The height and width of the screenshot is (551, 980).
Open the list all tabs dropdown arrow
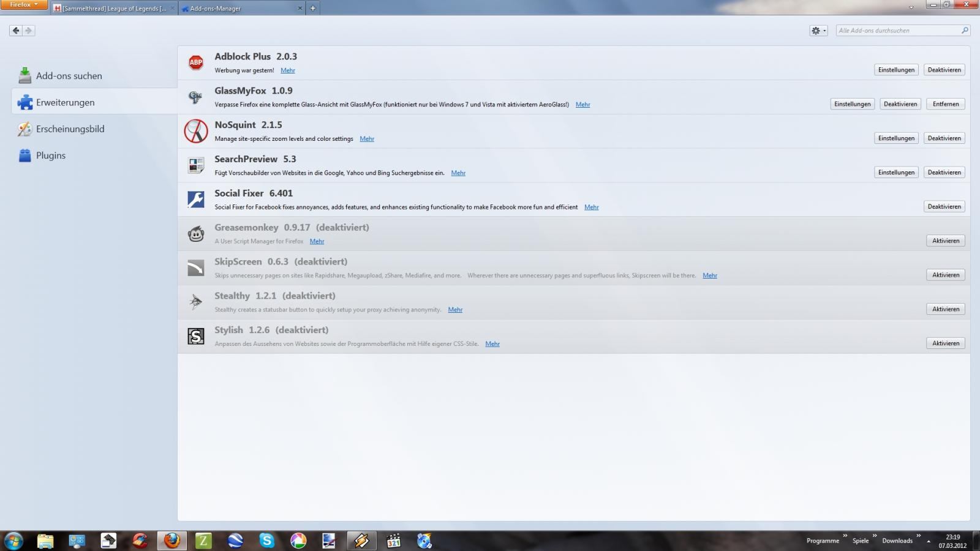[x=911, y=8]
